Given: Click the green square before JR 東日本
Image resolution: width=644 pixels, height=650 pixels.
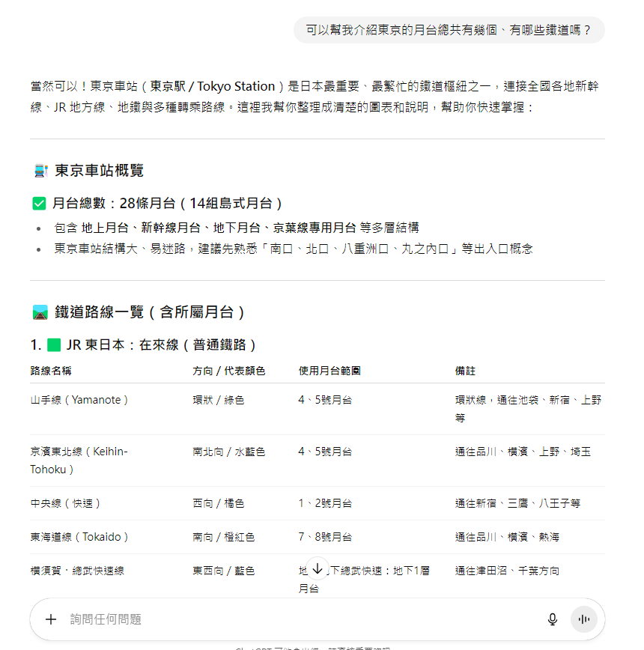Looking at the screenshot, I should [x=53, y=345].
